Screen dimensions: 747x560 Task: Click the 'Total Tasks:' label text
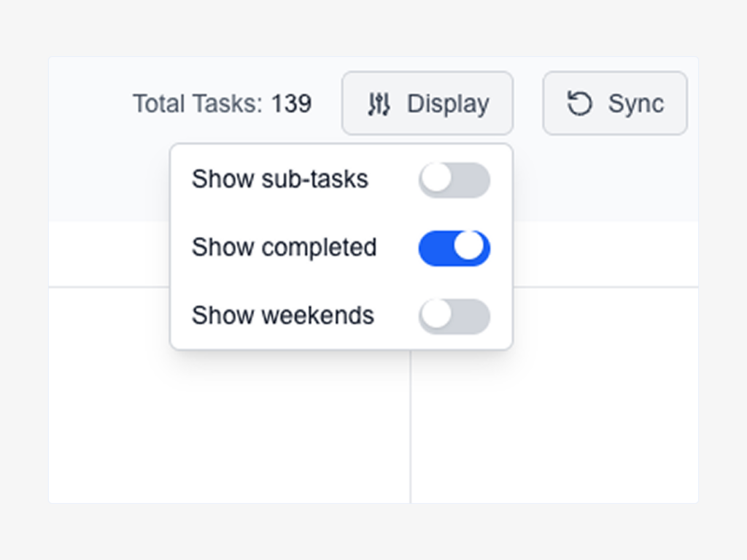(x=197, y=104)
